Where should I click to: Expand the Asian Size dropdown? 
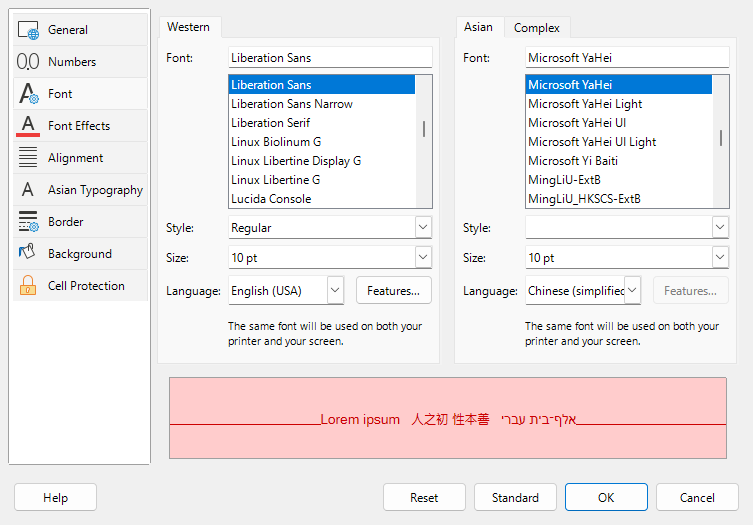(x=719, y=257)
